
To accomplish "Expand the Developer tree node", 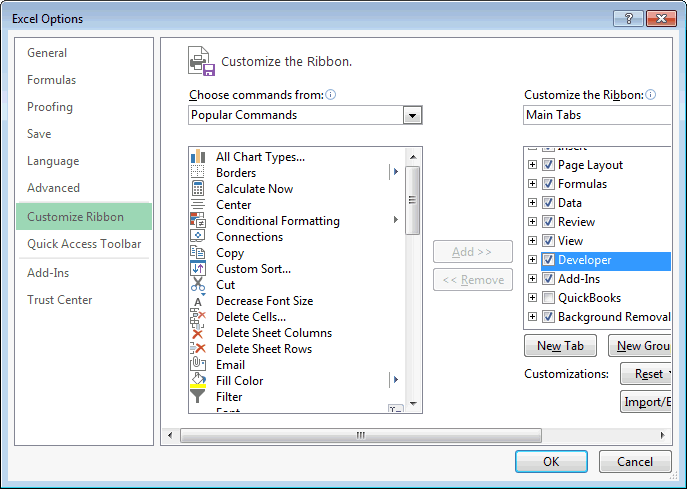I will pos(532,259).
